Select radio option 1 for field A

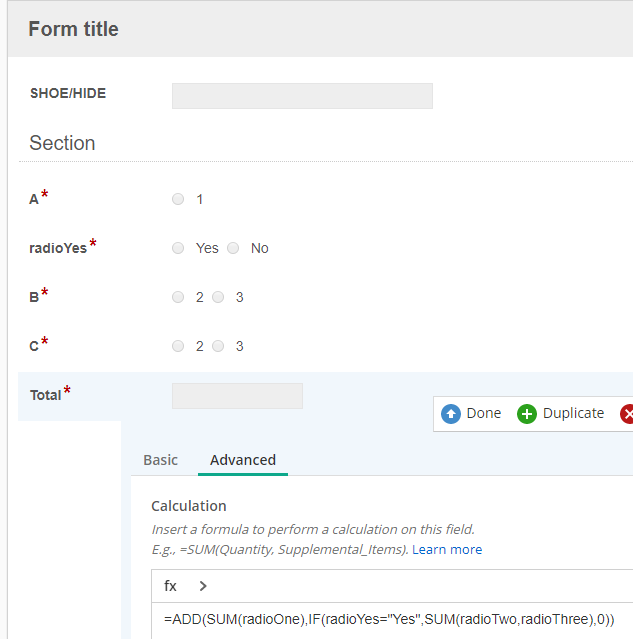coord(178,199)
